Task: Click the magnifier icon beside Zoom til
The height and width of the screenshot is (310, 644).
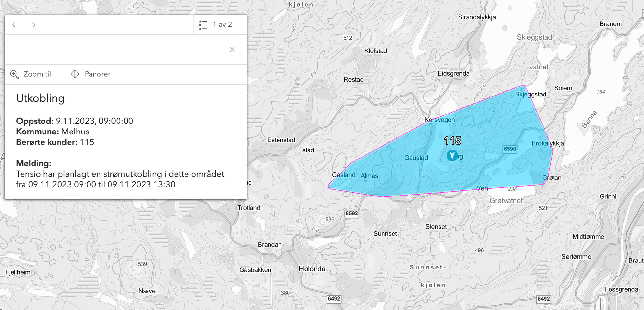Action: click(x=14, y=74)
